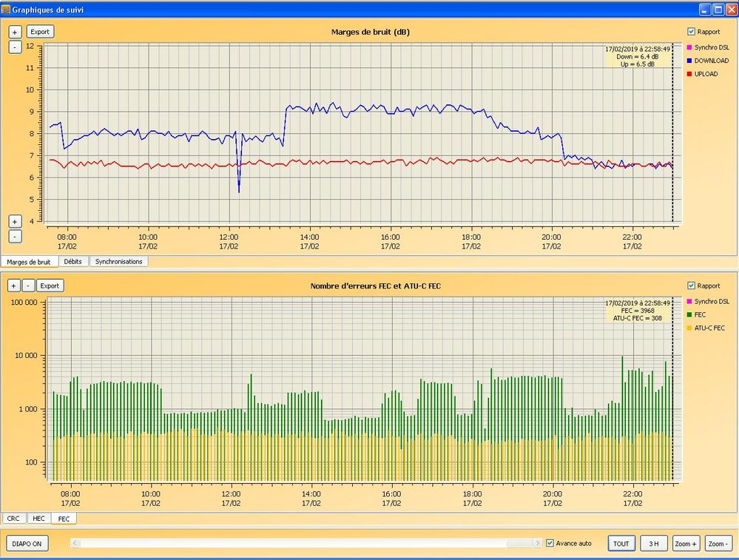Click the lower-left vertical axis plus icon

click(x=14, y=221)
